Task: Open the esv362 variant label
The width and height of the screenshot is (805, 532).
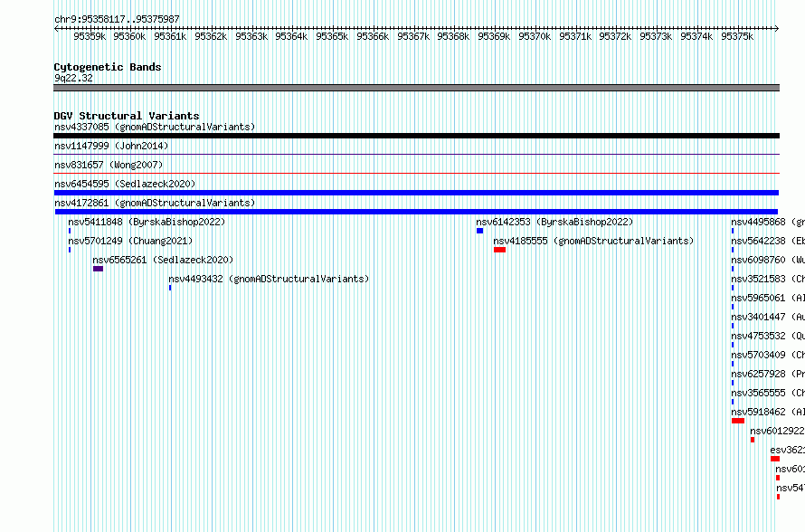Action: (788, 450)
